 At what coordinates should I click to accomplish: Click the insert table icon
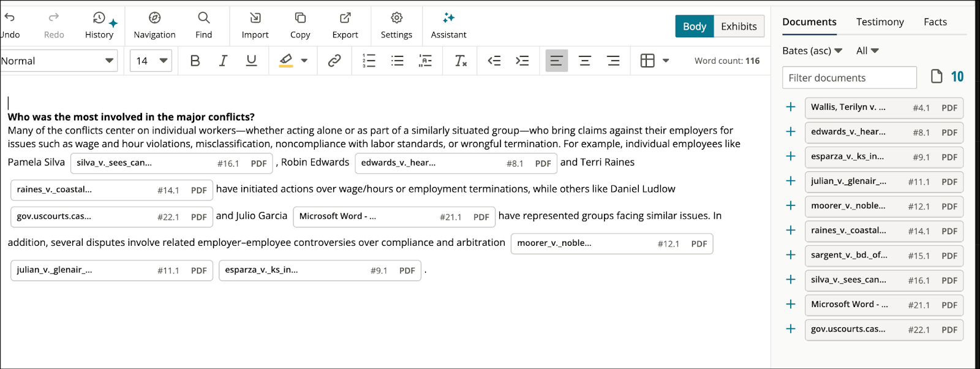(x=647, y=61)
